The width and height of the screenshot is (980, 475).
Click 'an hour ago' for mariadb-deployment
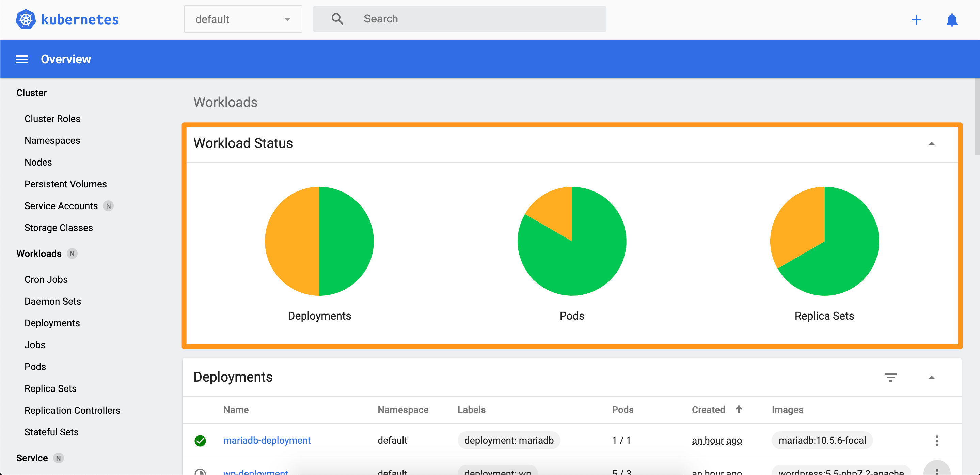(x=716, y=440)
